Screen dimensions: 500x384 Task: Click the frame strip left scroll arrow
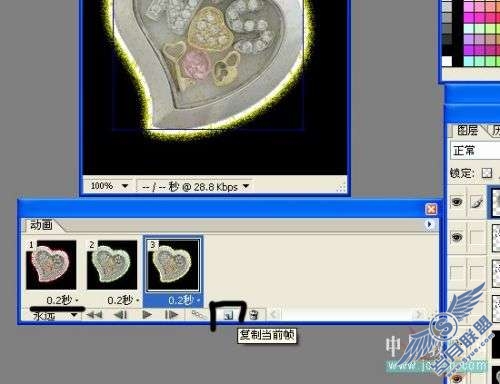coord(274,314)
